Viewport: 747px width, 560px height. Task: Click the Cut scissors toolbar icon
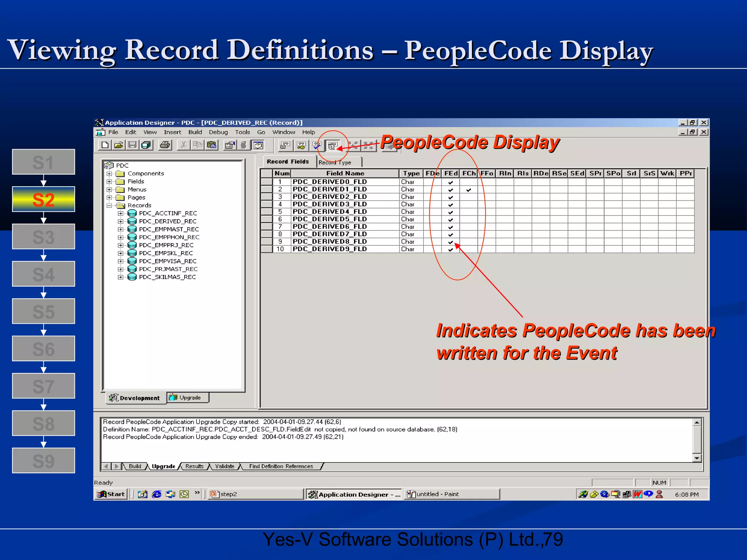(183, 145)
